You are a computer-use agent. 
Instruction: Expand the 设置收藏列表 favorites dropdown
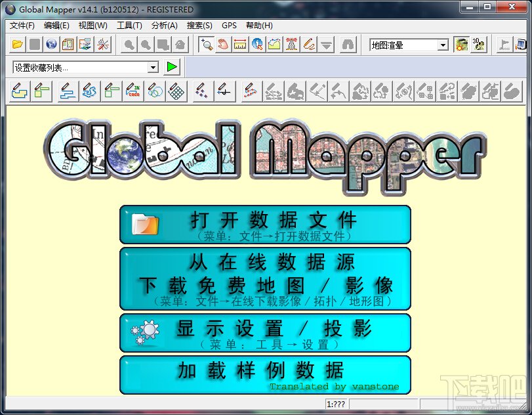(x=153, y=67)
